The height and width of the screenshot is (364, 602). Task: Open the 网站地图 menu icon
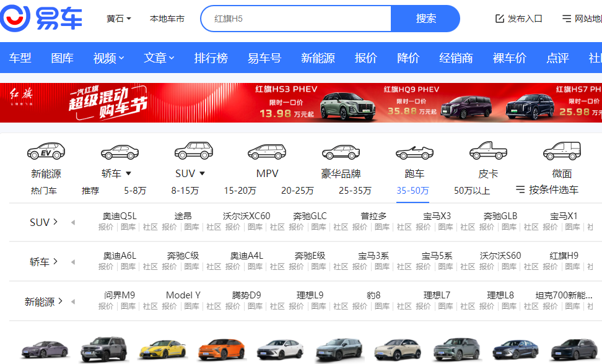tap(566, 19)
